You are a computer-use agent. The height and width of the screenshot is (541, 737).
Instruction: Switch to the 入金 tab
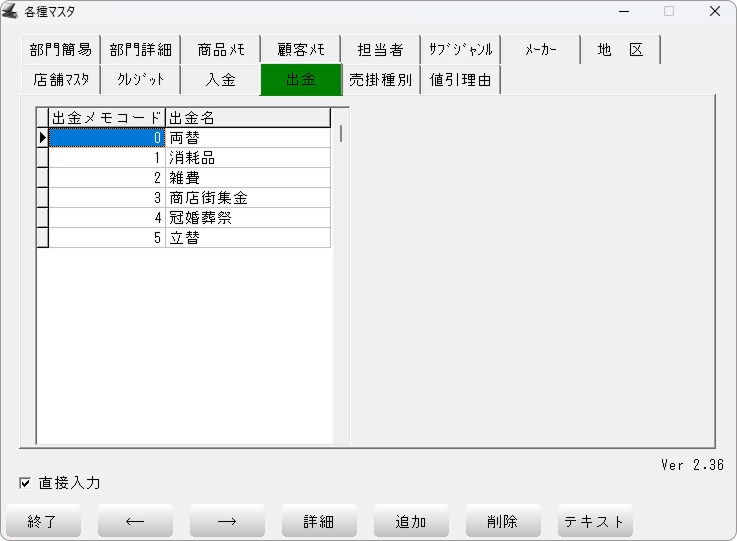pyautogui.click(x=220, y=80)
